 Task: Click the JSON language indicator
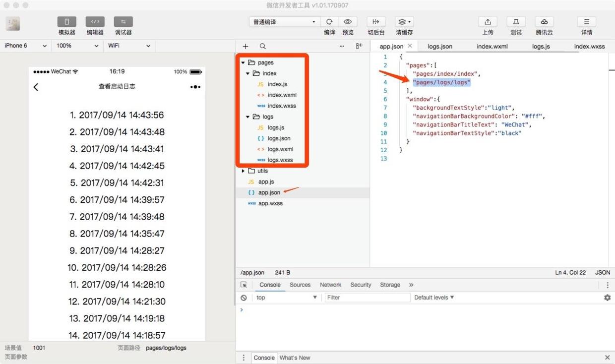tap(603, 273)
